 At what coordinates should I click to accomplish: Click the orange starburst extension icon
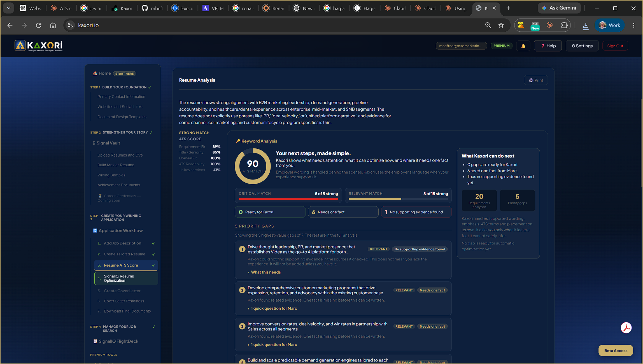pyautogui.click(x=550, y=25)
